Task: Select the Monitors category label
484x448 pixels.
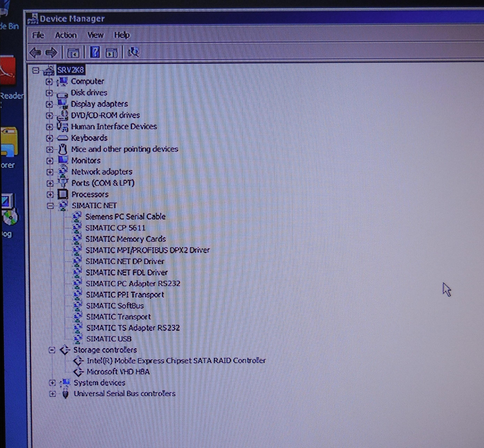Action: coord(86,160)
